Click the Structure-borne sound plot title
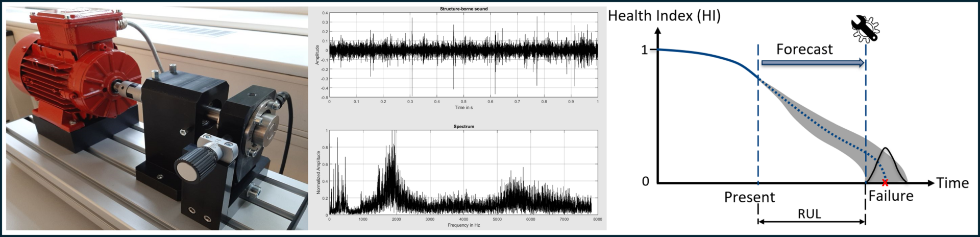Screen dimensions: 980x237 click(463, 9)
